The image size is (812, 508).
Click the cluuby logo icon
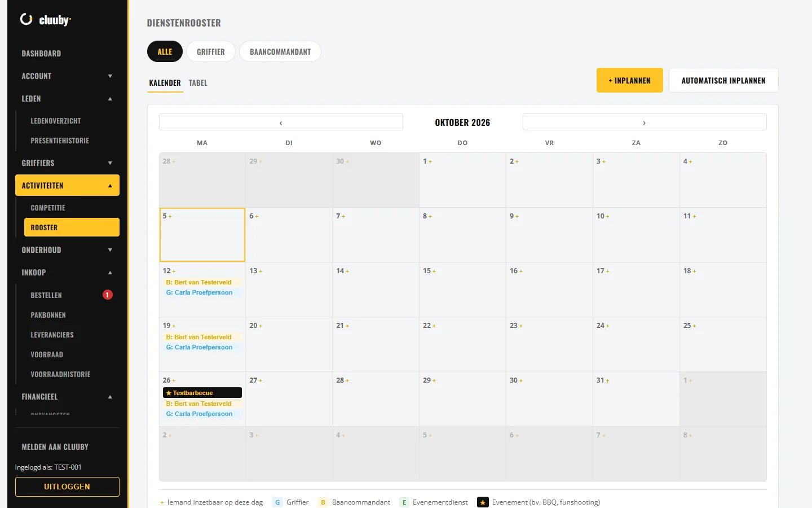(x=27, y=19)
